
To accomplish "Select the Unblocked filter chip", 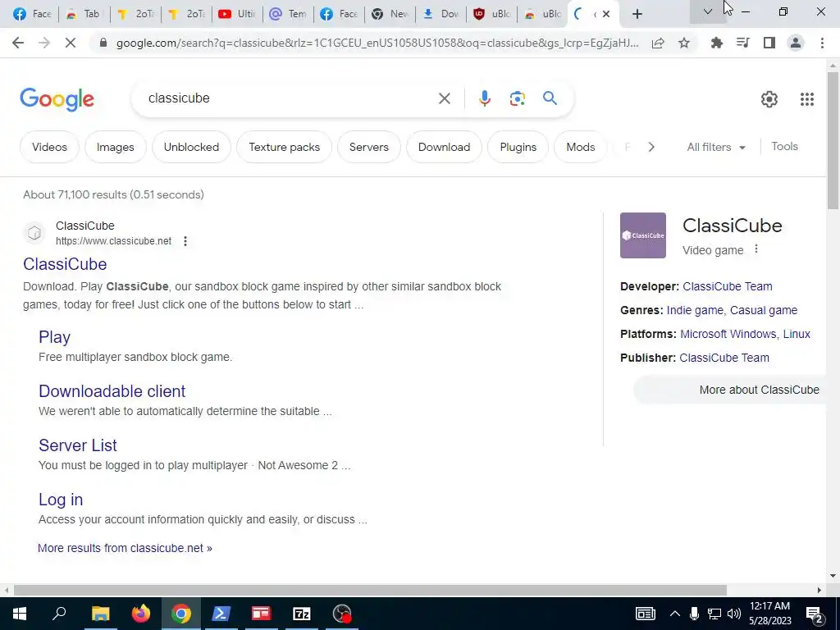I will coord(191,147).
